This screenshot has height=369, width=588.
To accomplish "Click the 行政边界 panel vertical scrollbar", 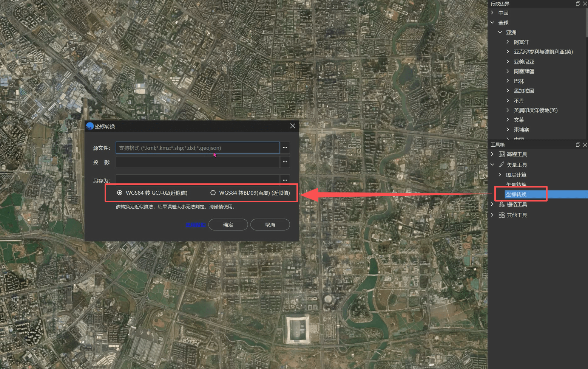I will [586, 23].
